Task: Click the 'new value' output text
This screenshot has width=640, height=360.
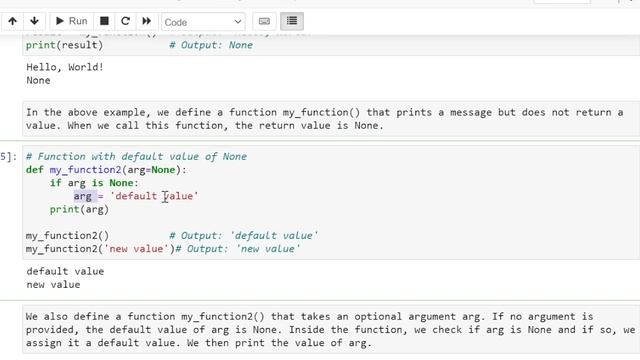Action: pyautogui.click(x=53, y=285)
